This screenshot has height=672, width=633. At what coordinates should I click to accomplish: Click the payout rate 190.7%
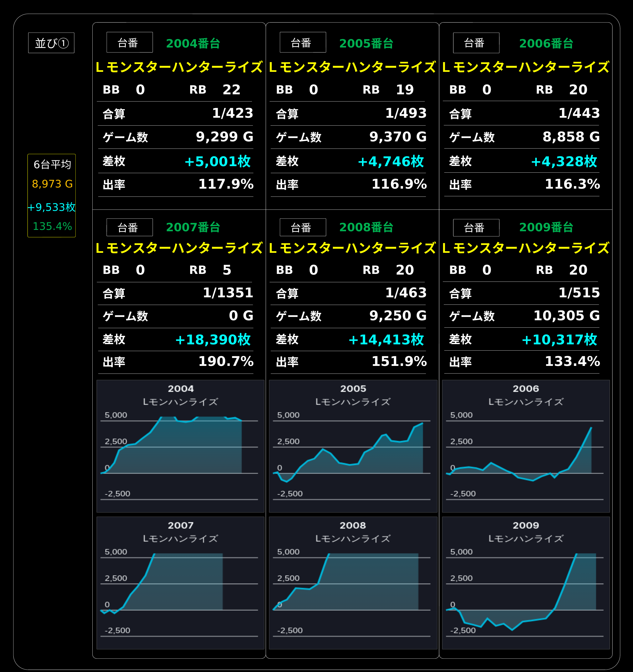coord(226,361)
